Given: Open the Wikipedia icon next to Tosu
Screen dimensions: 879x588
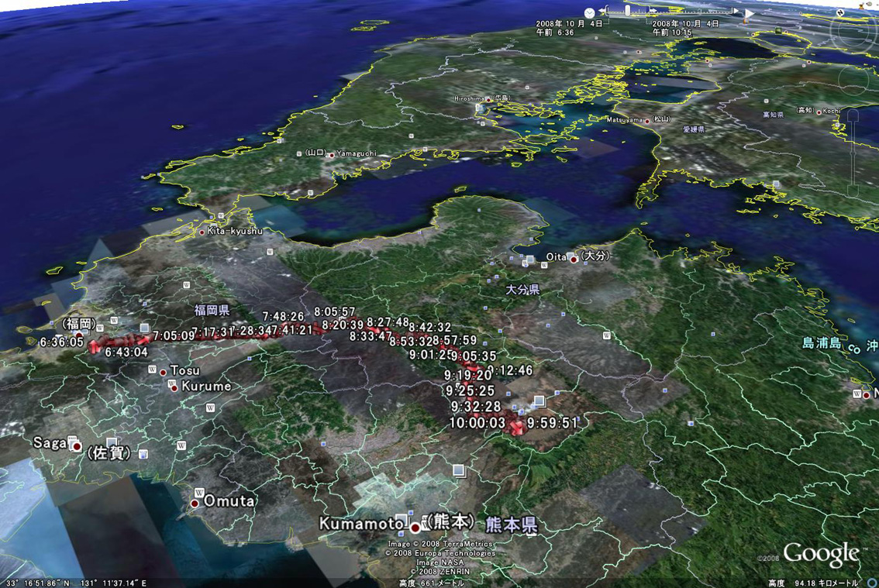Looking at the screenshot, I should point(153,370).
